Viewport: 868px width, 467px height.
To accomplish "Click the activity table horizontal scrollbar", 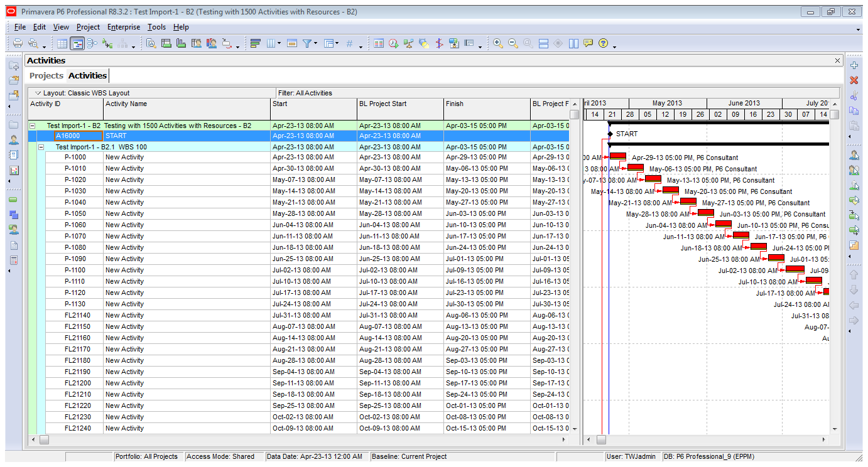I will click(298, 439).
